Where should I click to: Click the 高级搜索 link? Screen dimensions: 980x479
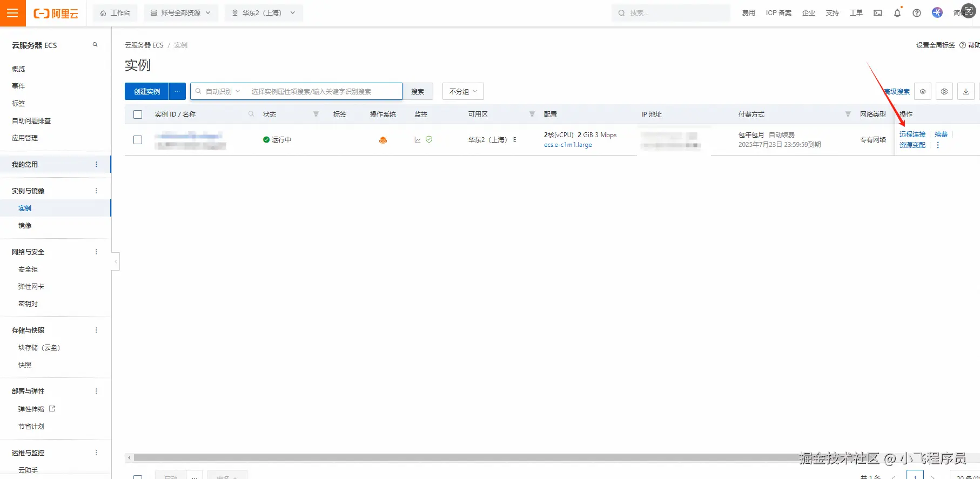tap(897, 92)
